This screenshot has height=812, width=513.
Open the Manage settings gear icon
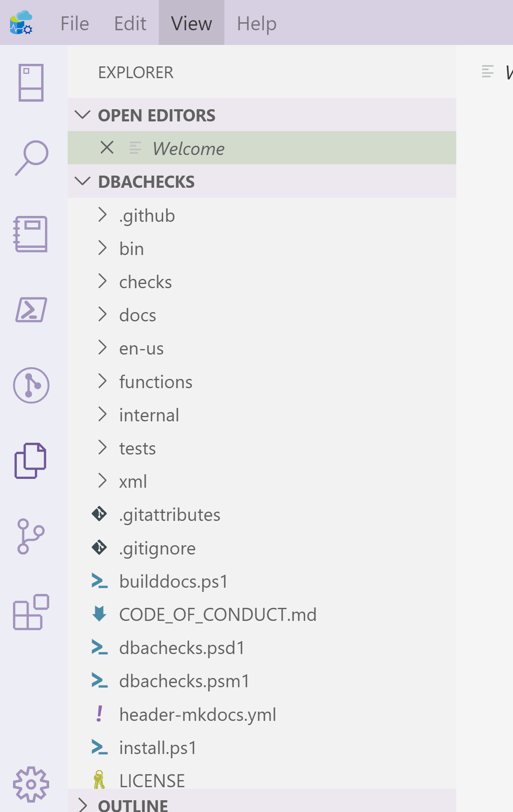coord(31,784)
